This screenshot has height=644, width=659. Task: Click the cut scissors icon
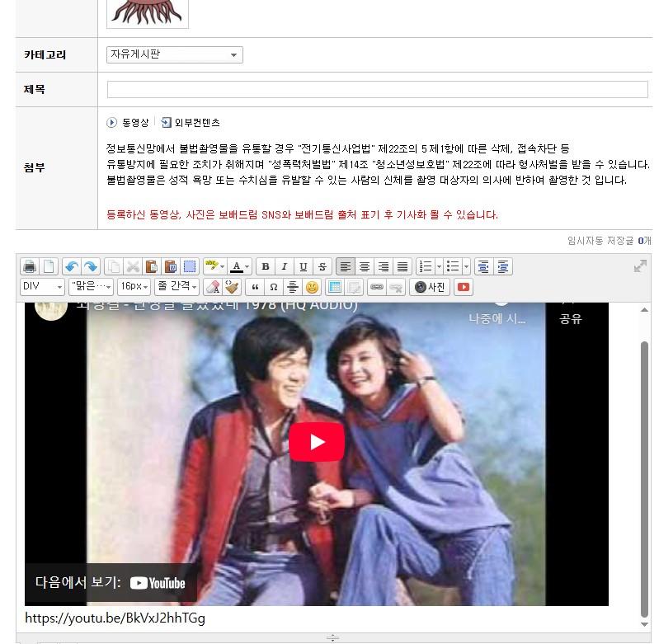click(x=133, y=266)
